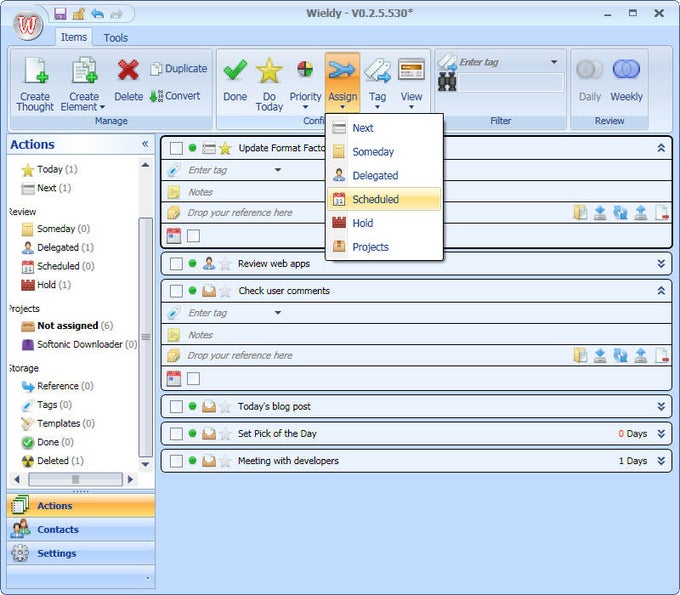Click the star on Today's blog post
The width and height of the screenshot is (680, 595).
(x=225, y=406)
